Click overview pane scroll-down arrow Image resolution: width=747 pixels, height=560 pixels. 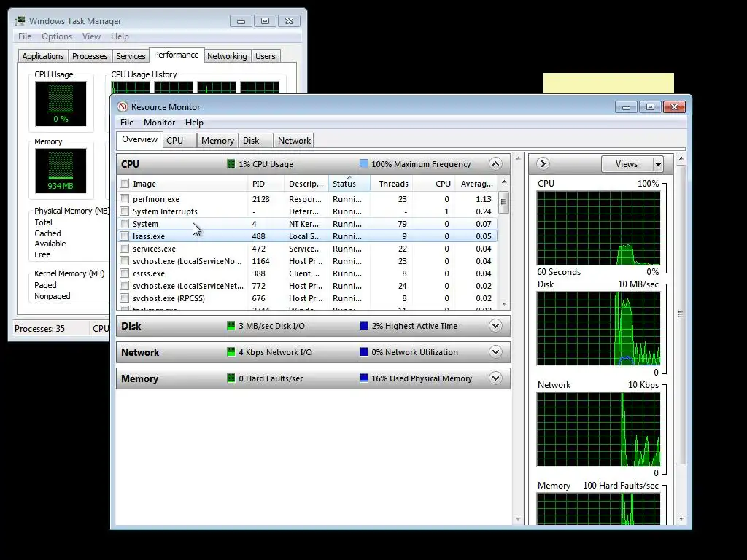(519, 519)
